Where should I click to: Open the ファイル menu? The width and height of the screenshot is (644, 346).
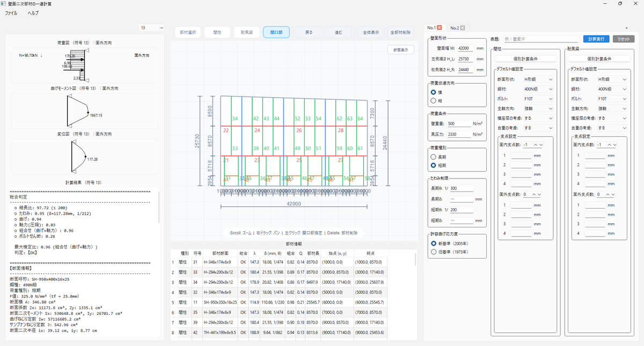11,12
